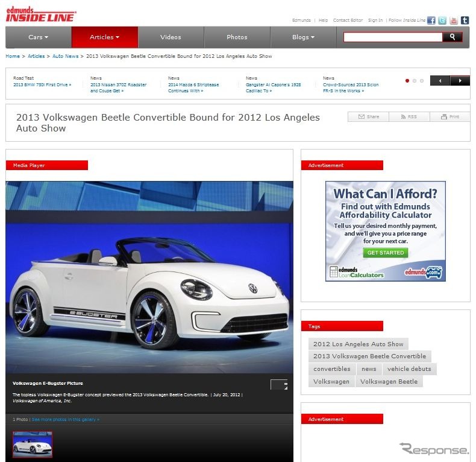Image resolution: width=476 pixels, height=462 pixels.
Task: Click the What Can I Afford headline
Action: click(x=385, y=194)
